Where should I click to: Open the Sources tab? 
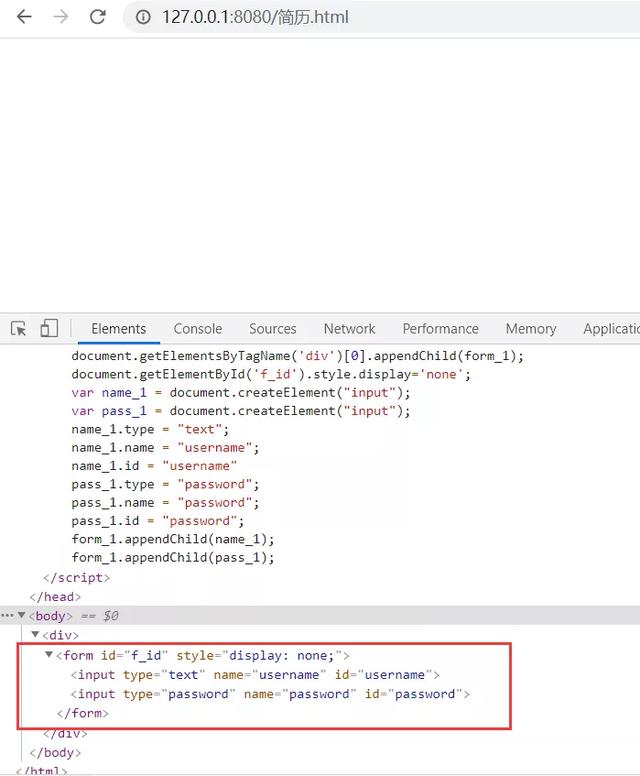coord(272,329)
